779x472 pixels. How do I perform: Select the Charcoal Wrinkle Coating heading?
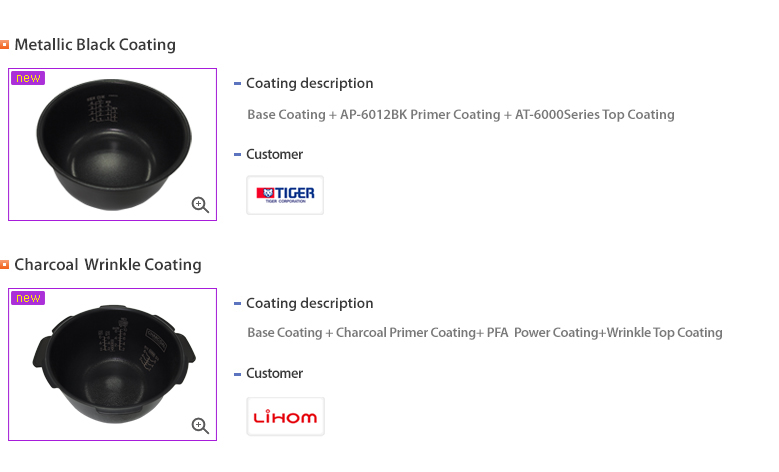click(108, 265)
